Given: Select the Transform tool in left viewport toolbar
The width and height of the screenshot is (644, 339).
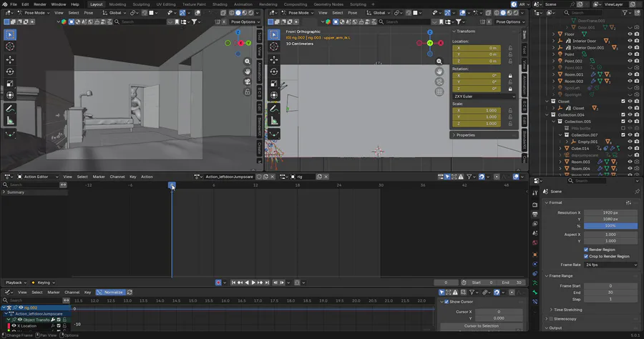Looking at the screenshot, I should pyautogui.click(x=10, y=95).
